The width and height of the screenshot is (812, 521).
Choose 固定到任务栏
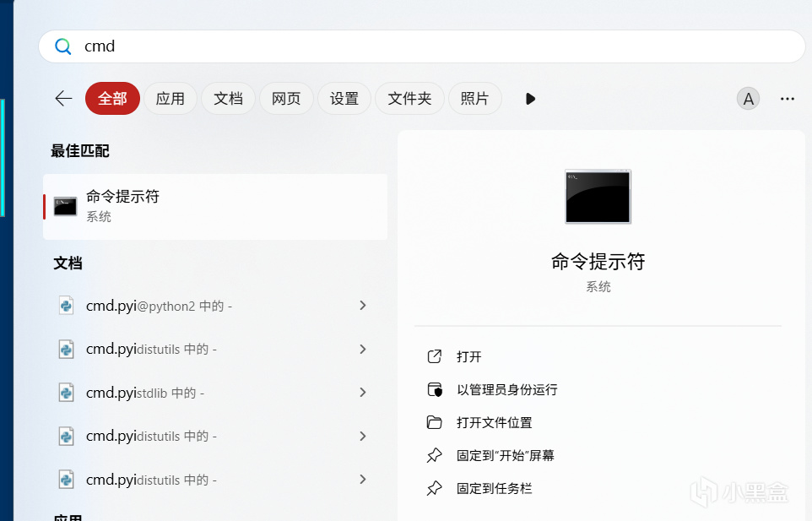tap(494, 488)
